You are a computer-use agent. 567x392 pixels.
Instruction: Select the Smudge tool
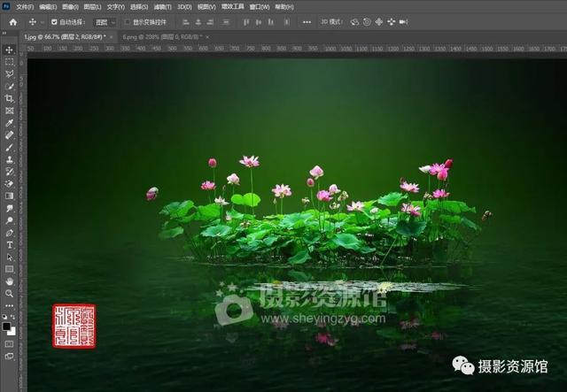point(10,208)
